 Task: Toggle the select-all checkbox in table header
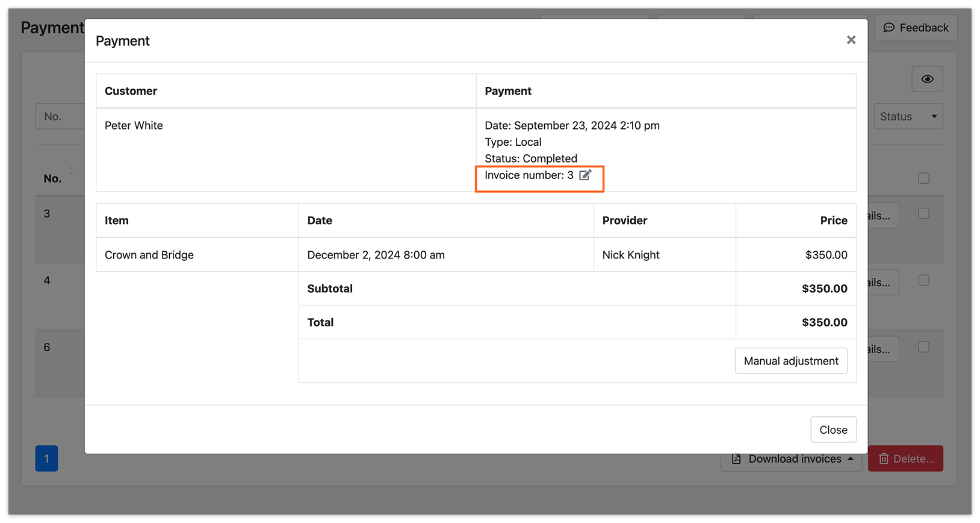pyautogui.click(x=923, y=178)
